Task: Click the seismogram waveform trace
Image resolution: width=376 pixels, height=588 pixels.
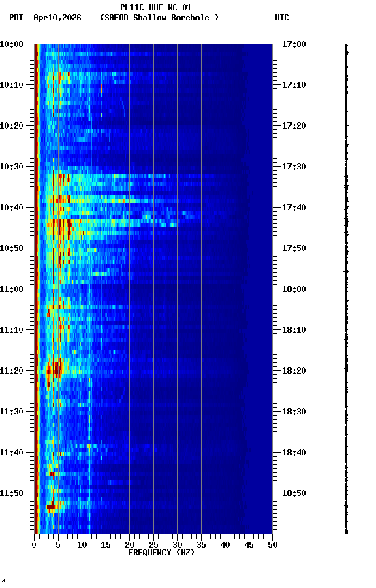Action: 346,289
